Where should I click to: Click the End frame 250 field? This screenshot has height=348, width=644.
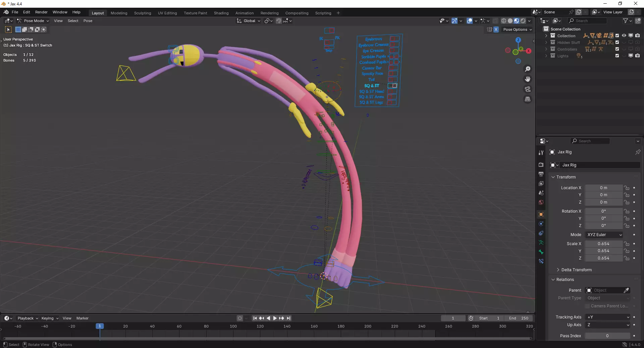(519, 318)
